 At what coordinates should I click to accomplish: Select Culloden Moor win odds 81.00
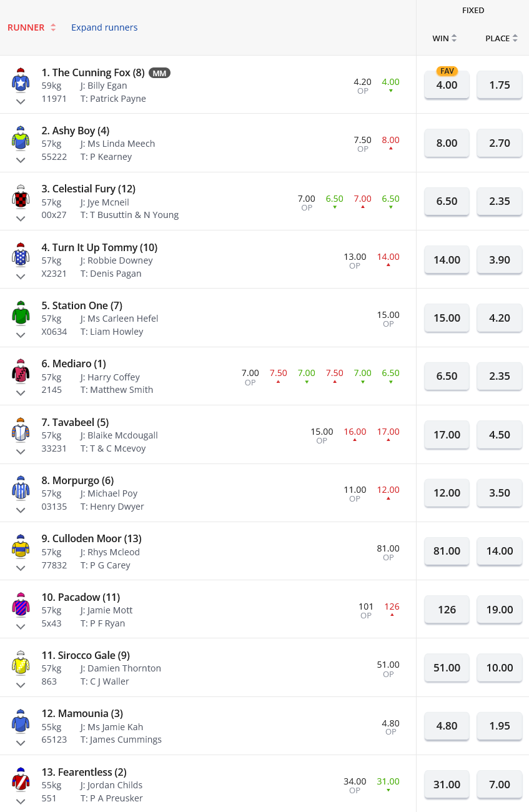tap(447, 551)
